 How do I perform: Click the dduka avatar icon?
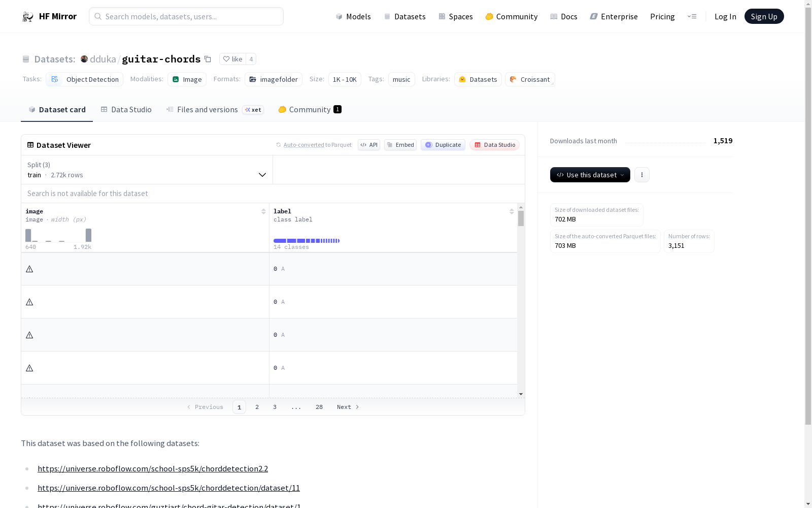[84, 59]
